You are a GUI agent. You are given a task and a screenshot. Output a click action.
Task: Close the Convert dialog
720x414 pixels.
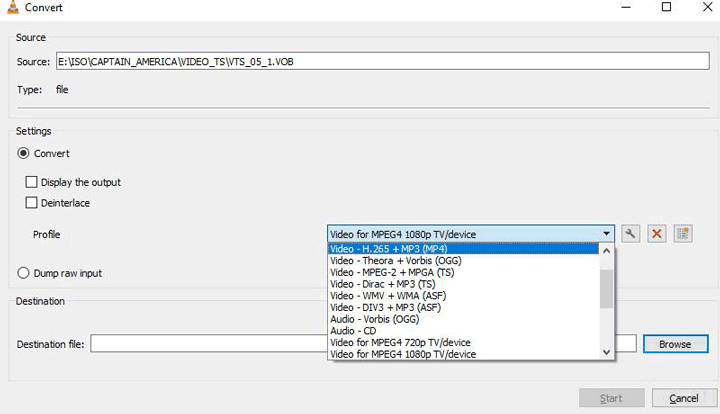tap(708, 7)
